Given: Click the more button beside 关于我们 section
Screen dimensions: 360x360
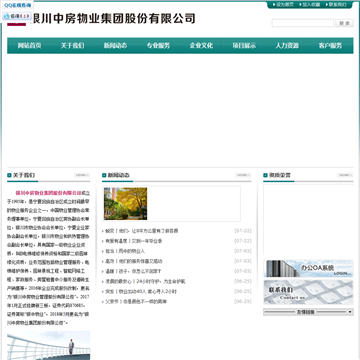Looking at the screenshot, I should click(82, 175).
